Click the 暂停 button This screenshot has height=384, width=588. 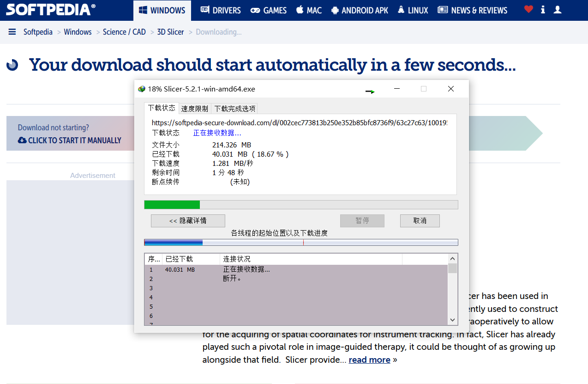point(362,221)
